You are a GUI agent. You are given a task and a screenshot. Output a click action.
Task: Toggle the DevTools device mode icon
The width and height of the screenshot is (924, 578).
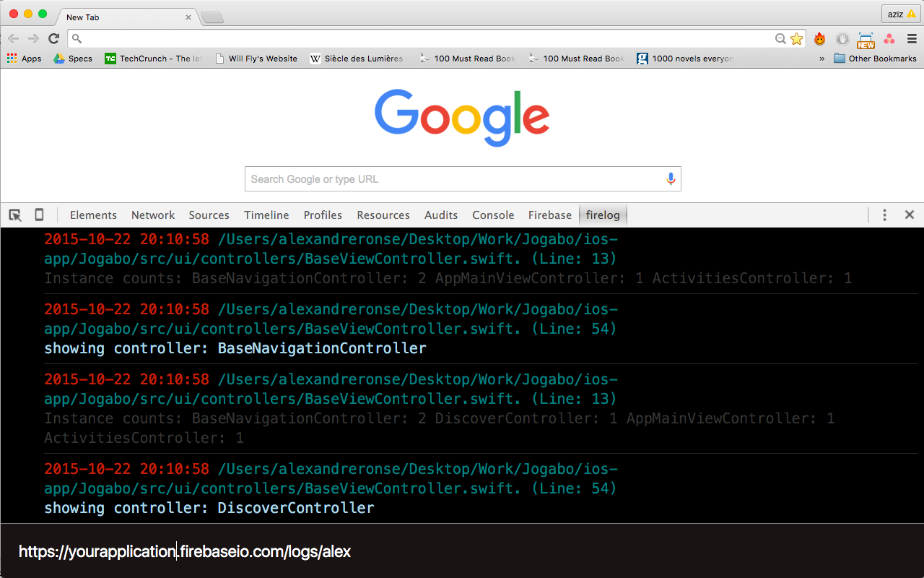[39, 215]
